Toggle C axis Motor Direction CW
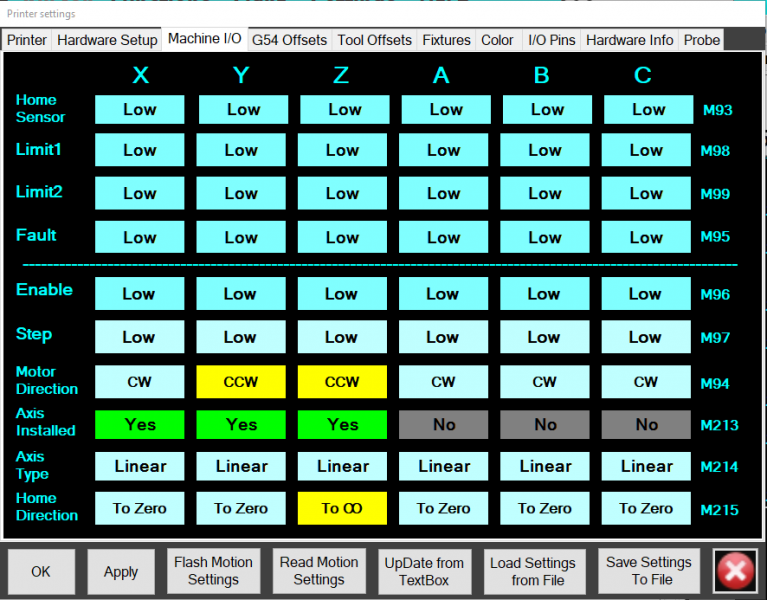 [x=646, y=381]
